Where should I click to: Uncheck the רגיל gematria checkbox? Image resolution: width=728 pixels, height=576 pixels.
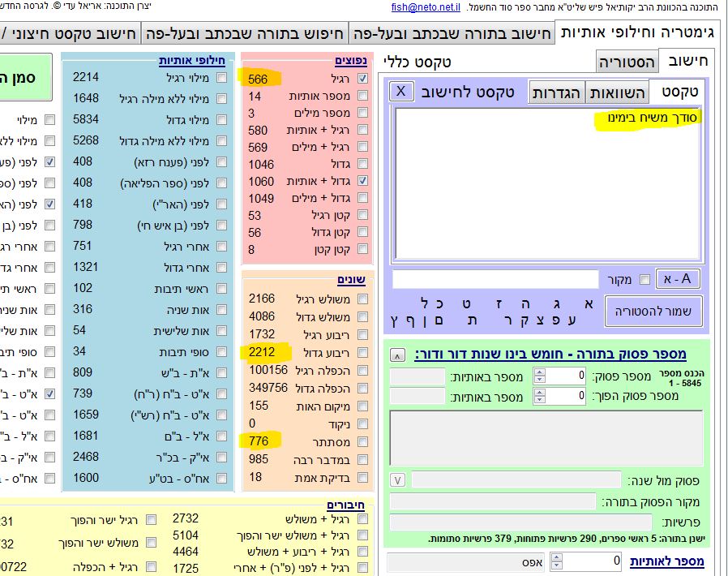pyautogui.click(x=362, y=79)
